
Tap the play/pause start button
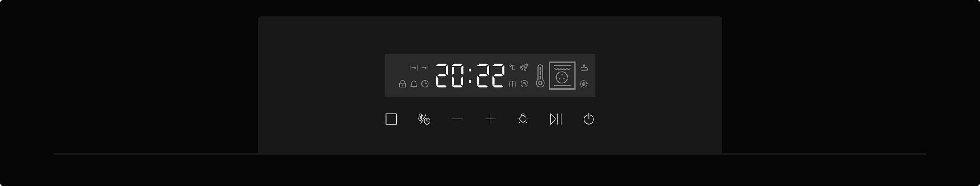(556, 119)
